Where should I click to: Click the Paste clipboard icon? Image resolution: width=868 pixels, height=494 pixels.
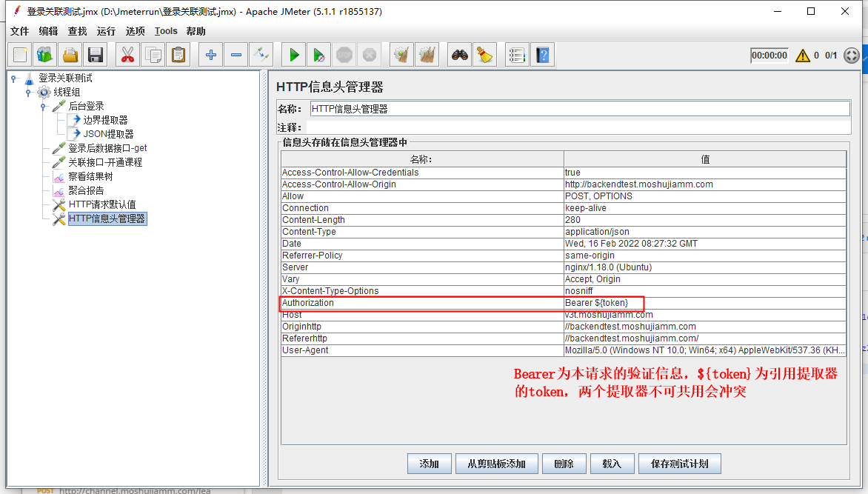pos(178,55)
